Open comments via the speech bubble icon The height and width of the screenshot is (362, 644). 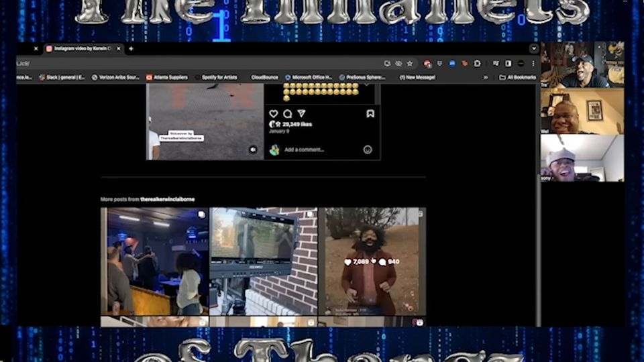(288, 114)
